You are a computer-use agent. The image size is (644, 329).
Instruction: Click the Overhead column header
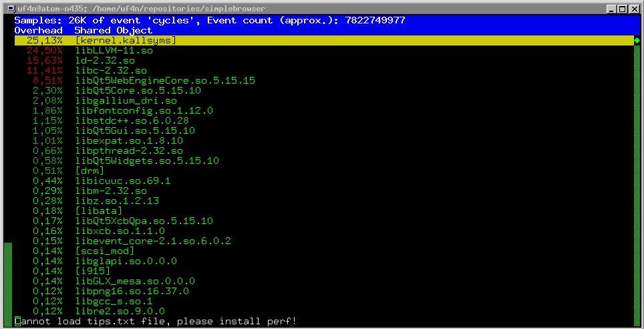[x=38, y=31]
